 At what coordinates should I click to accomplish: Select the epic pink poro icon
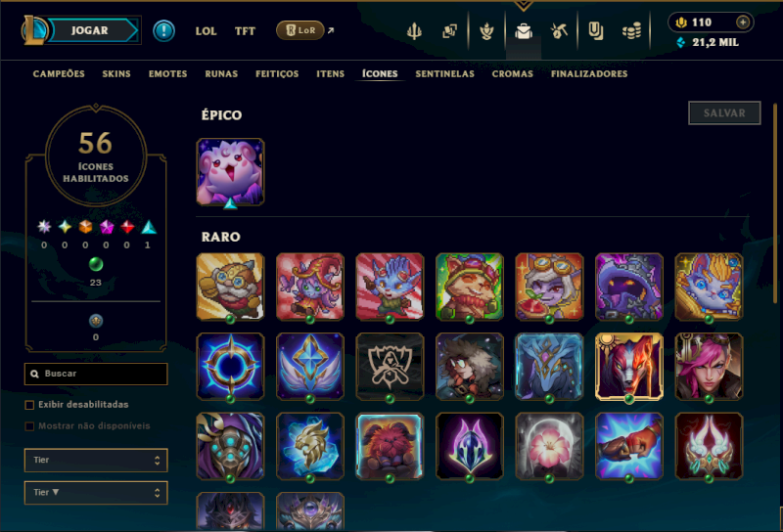pos(230,172)
